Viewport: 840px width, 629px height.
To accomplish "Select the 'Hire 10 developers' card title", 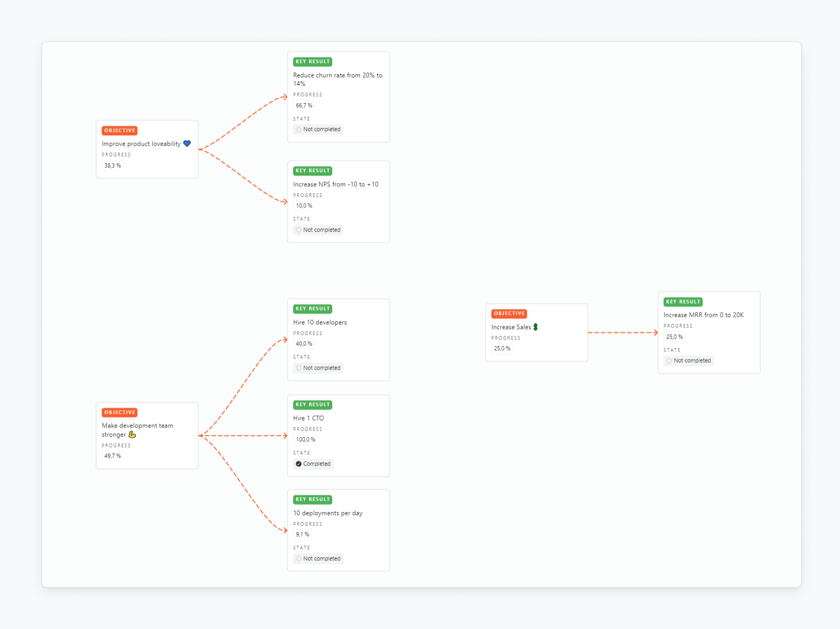I will (319, 323).
